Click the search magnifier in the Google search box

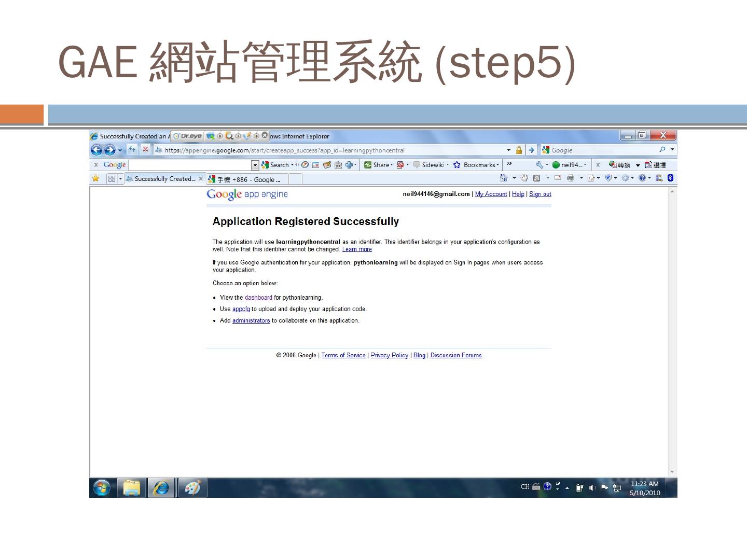pos(662,149)
